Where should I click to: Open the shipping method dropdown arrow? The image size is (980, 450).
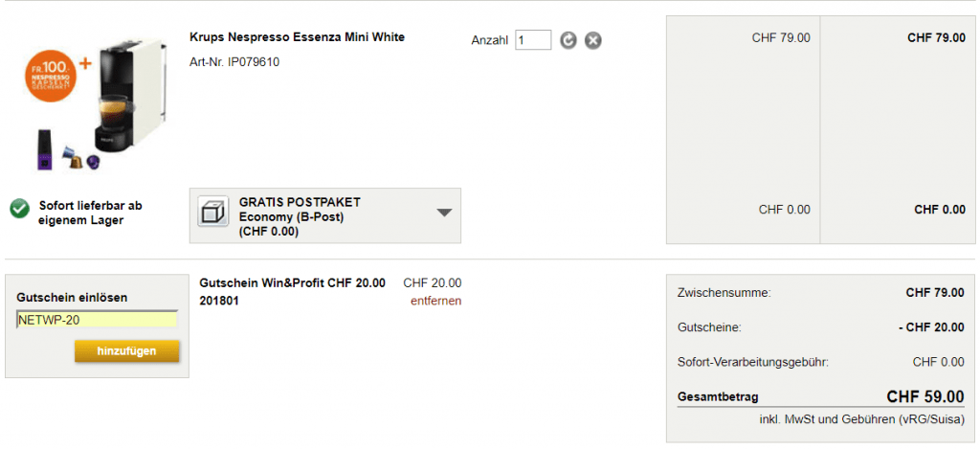[444, 213]
